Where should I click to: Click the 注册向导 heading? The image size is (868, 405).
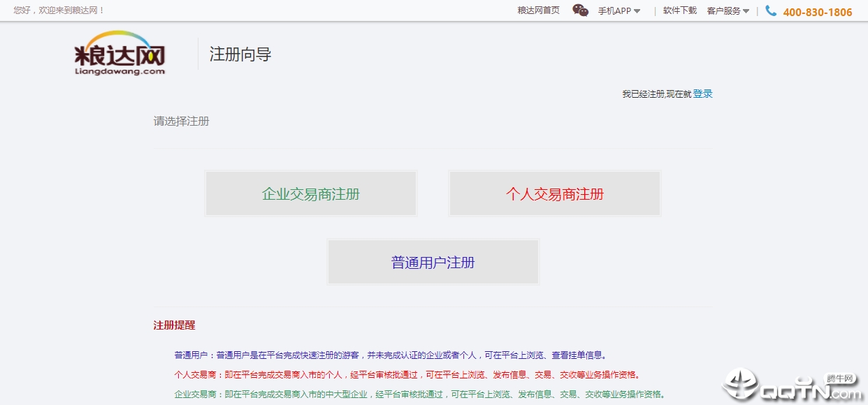pos(240,54)
